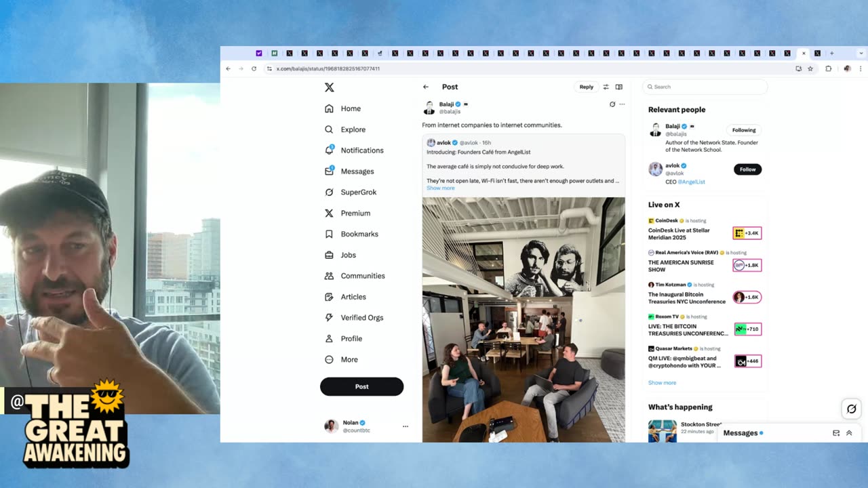This screenshot has height=488, width=868.
Task: Open account options next to Nolan
Action: pos(406,426)
